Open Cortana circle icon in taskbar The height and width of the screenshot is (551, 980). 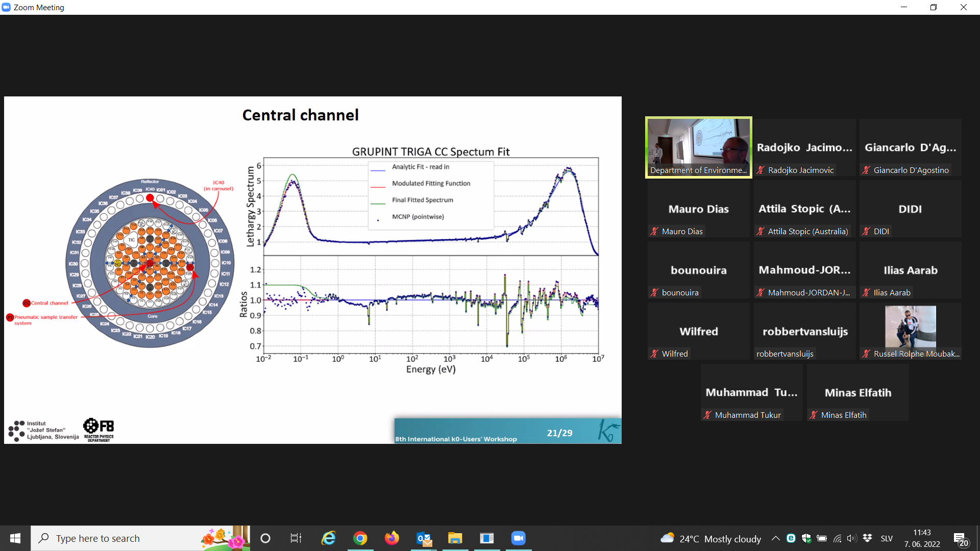point(265,538)
